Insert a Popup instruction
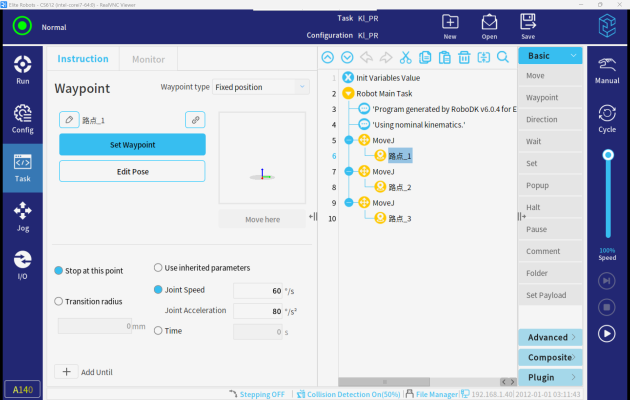This screenshot has height=400, width=630. pos(550,186)
